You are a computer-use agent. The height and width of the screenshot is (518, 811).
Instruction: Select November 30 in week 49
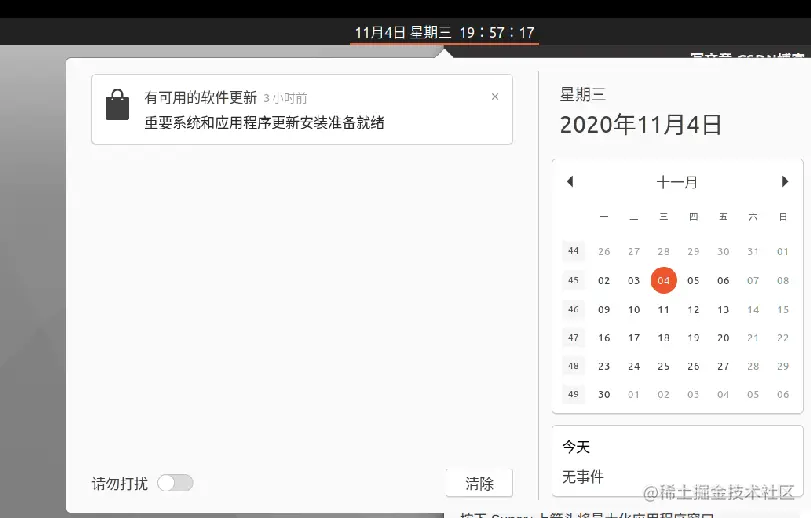point(604,394)
